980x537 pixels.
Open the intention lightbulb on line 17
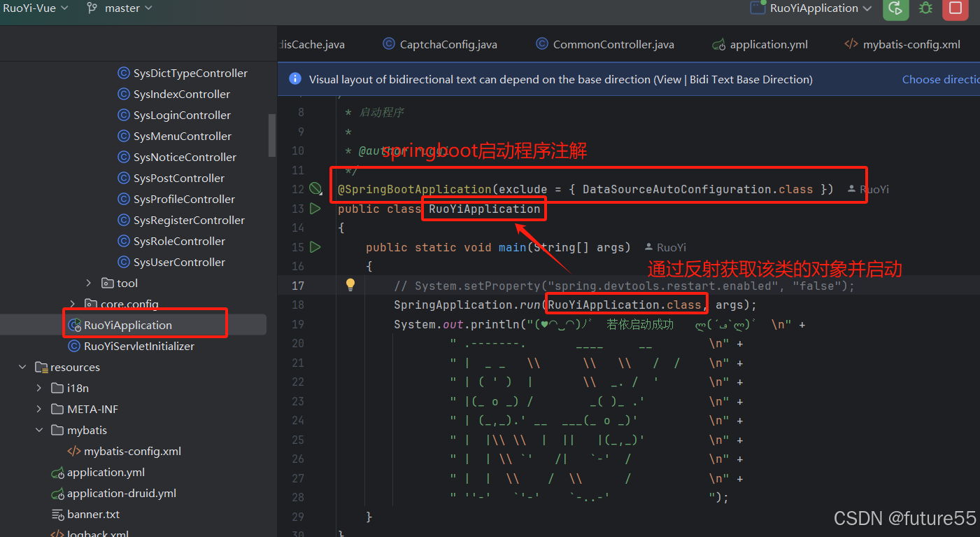(x=350, y=285)
